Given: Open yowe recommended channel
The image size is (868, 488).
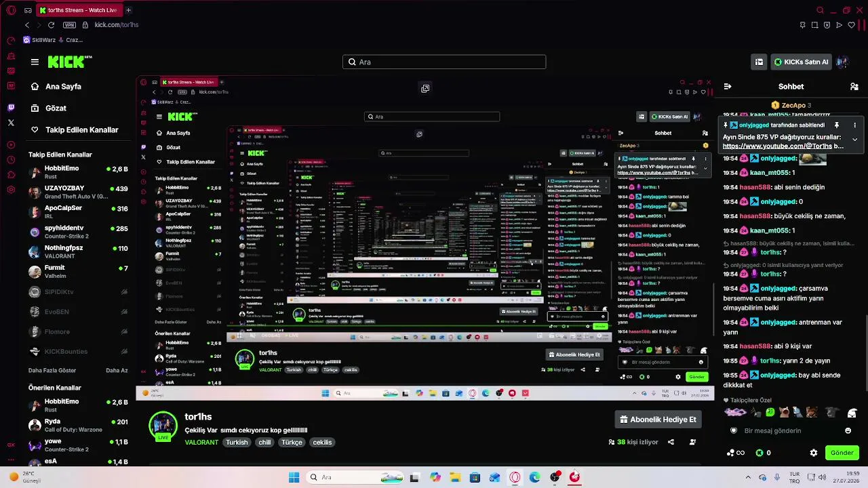Looking at the screenshot, I should (78, 445).
